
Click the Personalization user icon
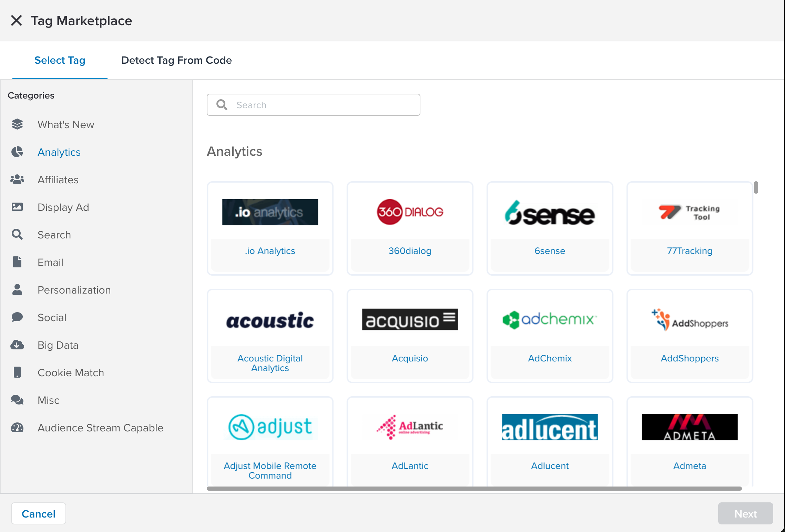click(17, 290)
